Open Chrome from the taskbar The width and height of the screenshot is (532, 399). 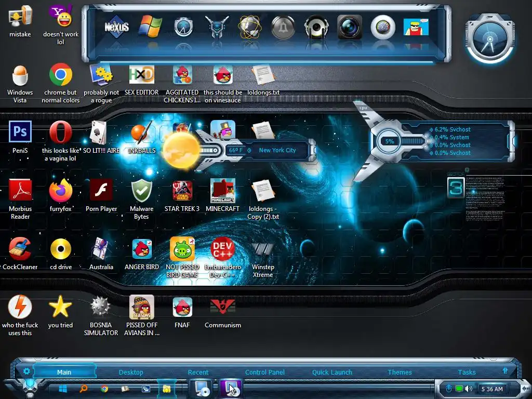coord(104,389)
